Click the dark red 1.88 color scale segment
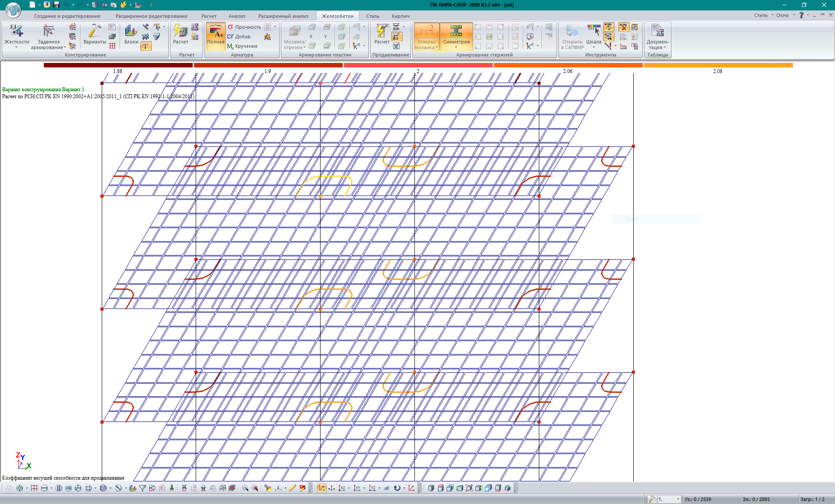The image size is (835, 504). [118, 65]
